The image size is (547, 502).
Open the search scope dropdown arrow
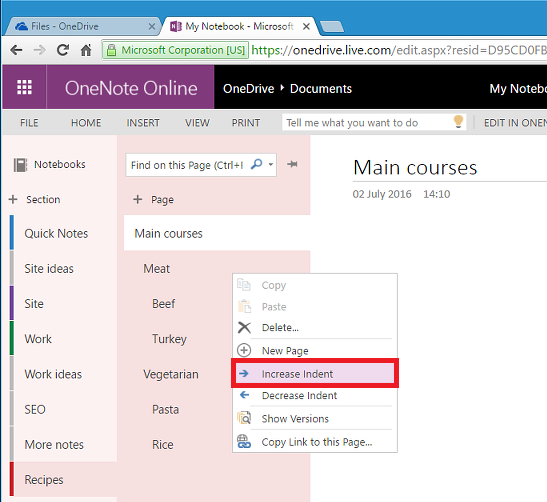(x=271, y=164)
